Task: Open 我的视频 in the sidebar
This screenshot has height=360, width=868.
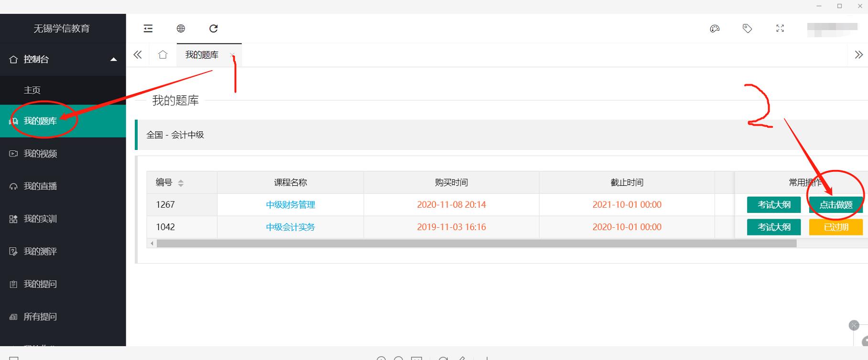Action: coord(63,153)
